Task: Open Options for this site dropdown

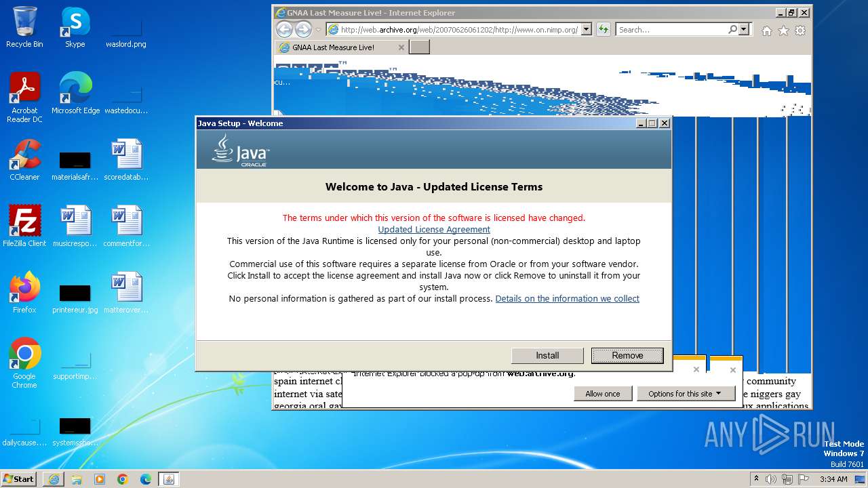Action: (686, 394)
